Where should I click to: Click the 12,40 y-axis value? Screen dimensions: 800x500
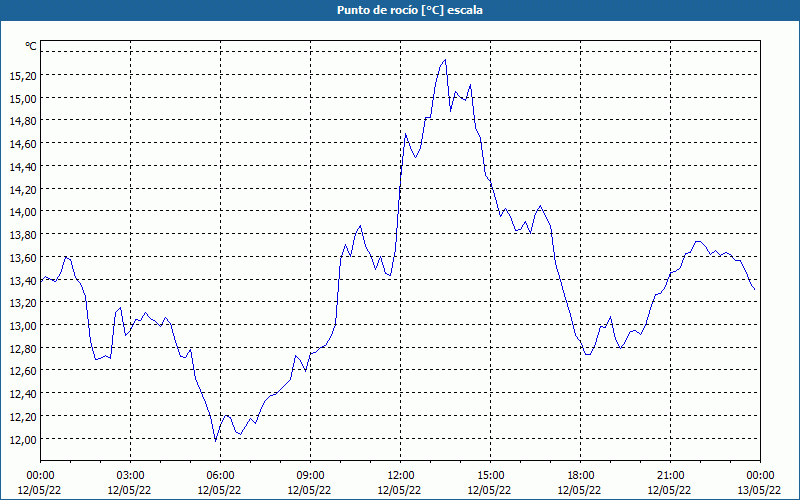pos(23,394)
